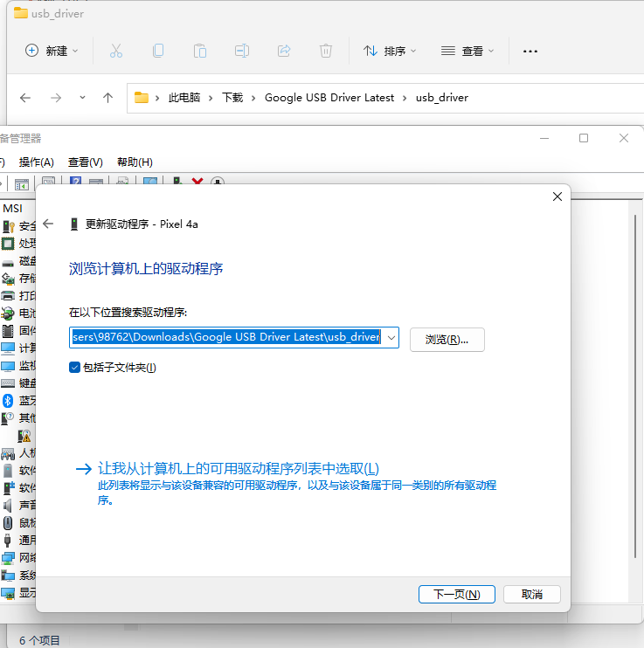Click the keyboard icon in device tree
Viewport: 644px width, 648px height.
click(x=8, y=383)
